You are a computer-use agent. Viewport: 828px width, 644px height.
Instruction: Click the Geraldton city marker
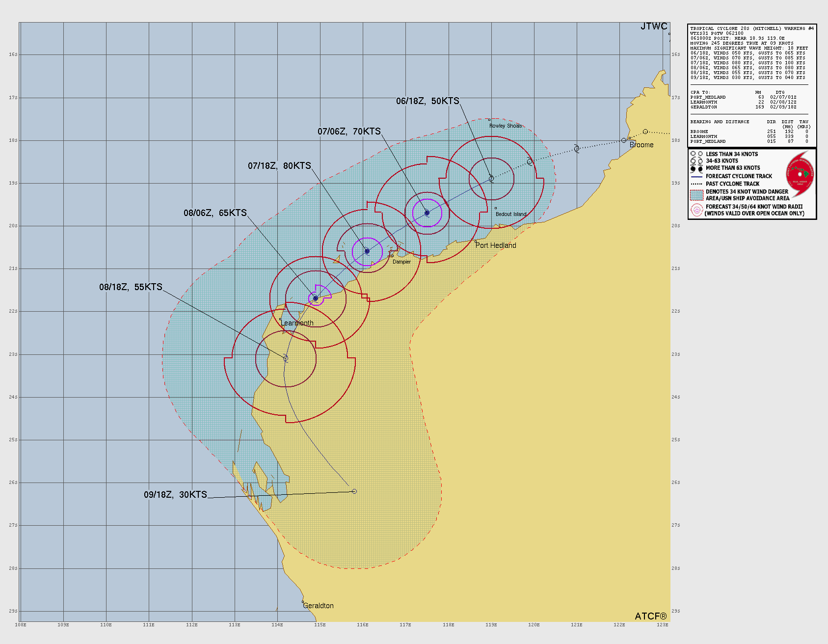(x=303, y=602)
